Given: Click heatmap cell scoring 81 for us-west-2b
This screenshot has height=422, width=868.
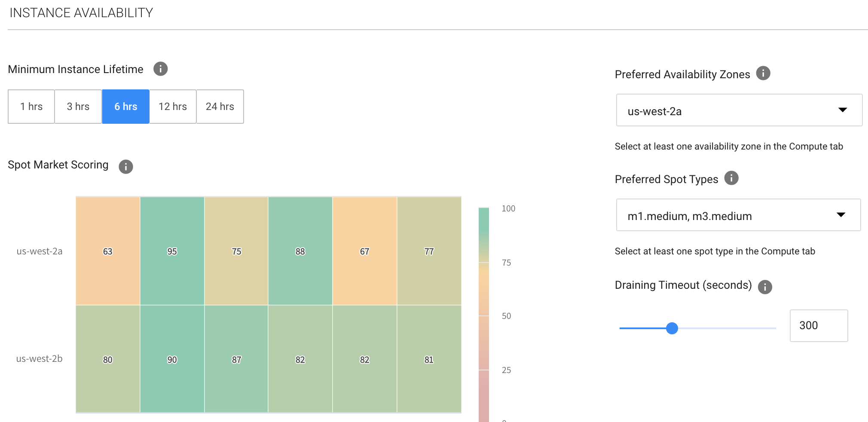Looking at the screenshot, I should [429, 359].
